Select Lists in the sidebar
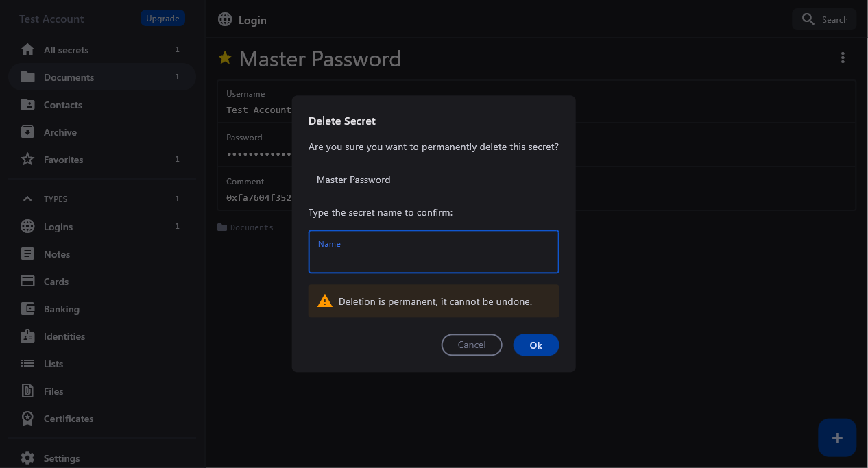 pos(53,364)
